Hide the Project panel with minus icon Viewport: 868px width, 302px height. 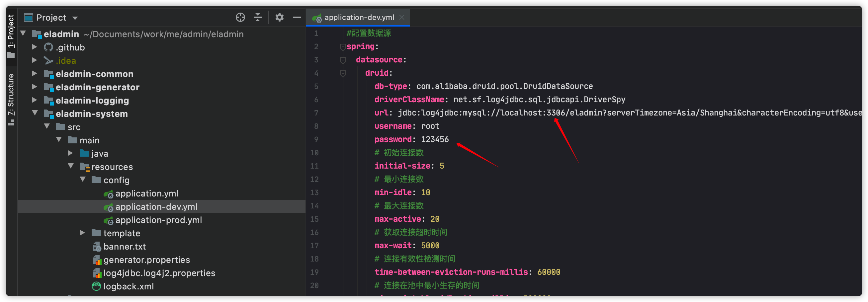(297, 18)
